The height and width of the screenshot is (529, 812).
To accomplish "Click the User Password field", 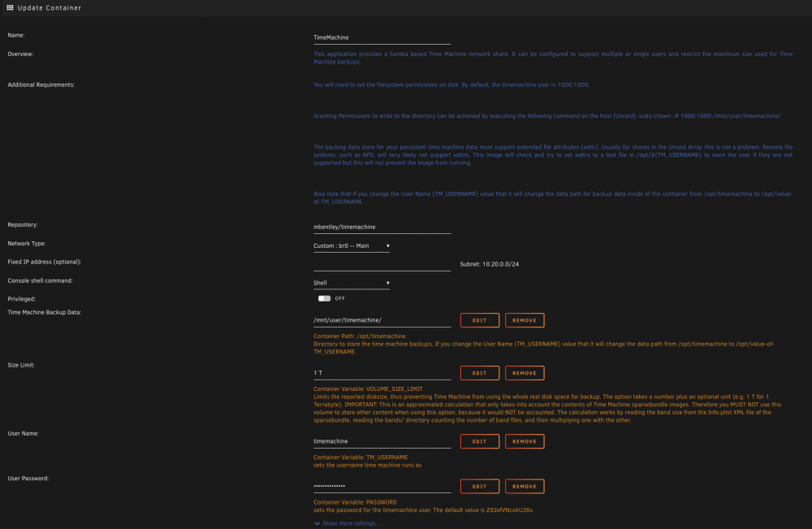I will click(382, 487).
